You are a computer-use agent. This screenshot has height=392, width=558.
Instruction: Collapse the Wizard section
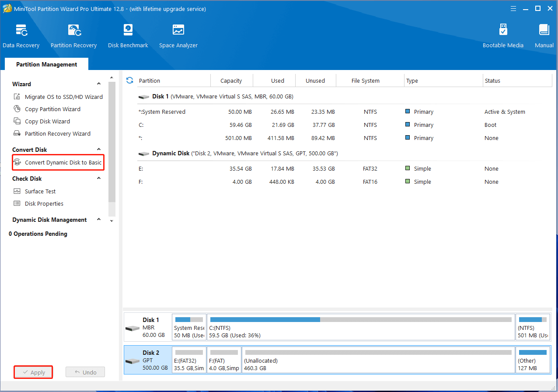coord(99,84)
